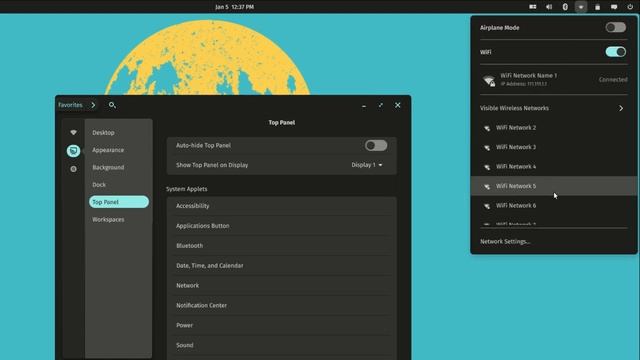Open the Bluetooth applet in the top panel
This screenshot has width=640, height=360.
click(x=565, y=7)
